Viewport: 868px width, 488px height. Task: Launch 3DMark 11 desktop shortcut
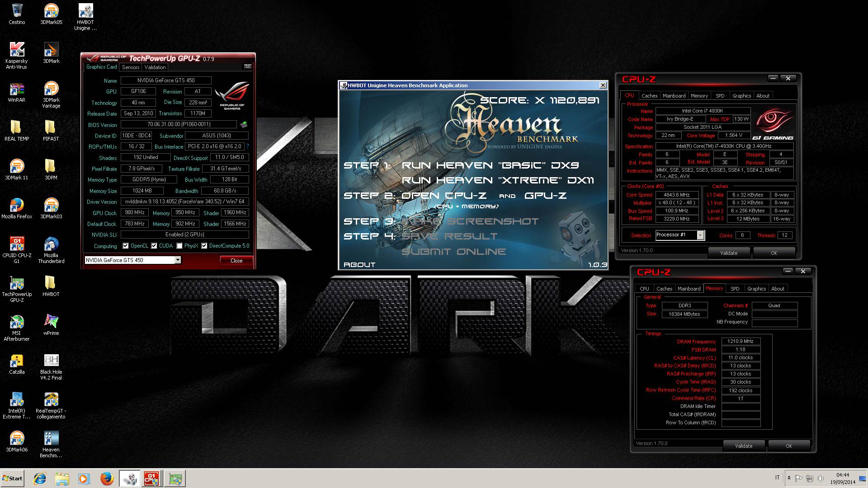point(17,169)
